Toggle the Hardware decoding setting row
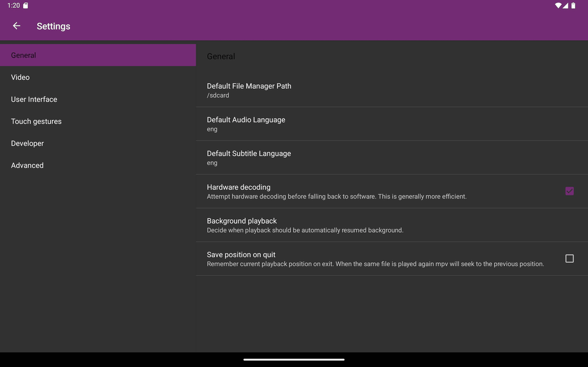588x367 pixels. (363, 190)
